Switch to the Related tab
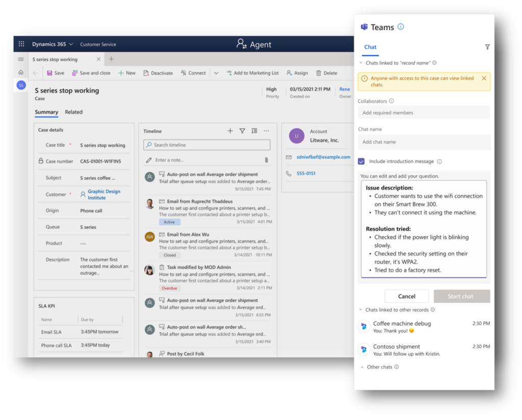Image resolution: width=522 pixels, height=420 pixels. [73, 112]
